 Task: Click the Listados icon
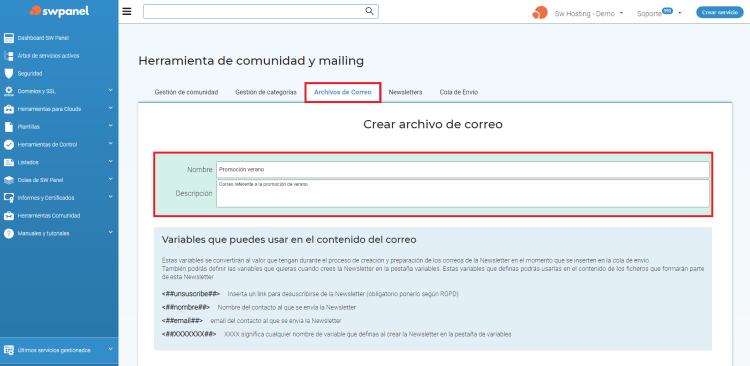[9, 162]
